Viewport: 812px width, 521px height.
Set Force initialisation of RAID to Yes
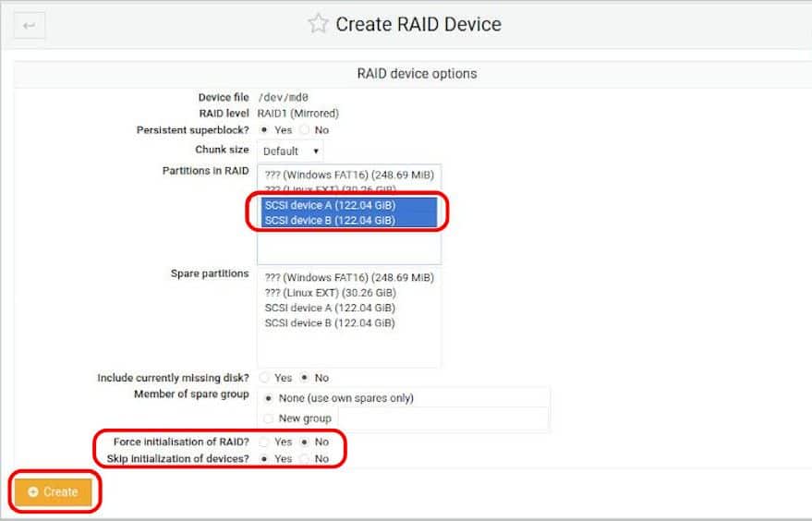pos(266,442)
